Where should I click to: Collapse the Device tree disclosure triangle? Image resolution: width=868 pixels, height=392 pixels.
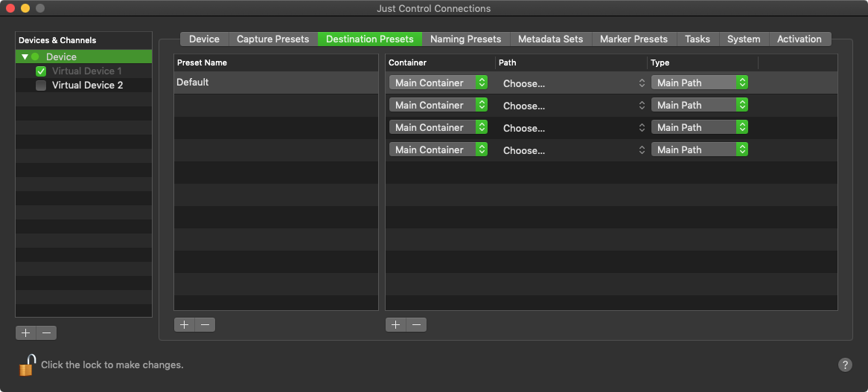point(25,57)
